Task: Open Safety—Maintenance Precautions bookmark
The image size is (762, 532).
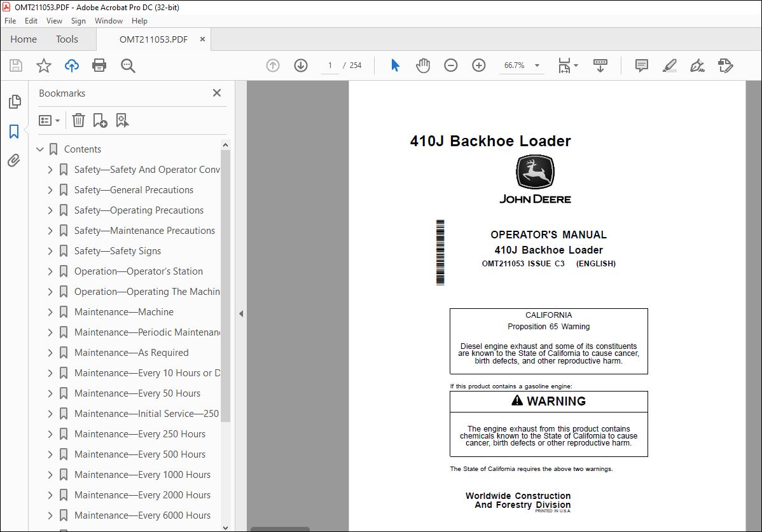Action: point(144,231)
